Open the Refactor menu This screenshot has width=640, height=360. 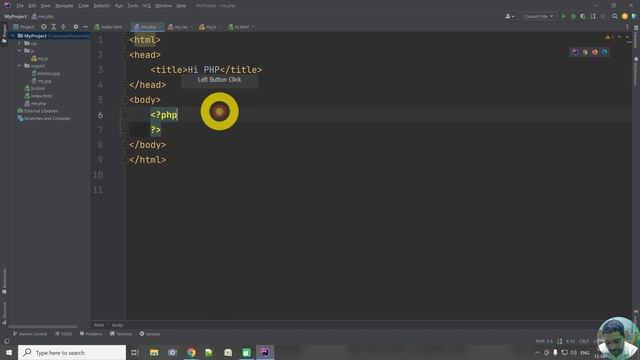click(102, 6)
